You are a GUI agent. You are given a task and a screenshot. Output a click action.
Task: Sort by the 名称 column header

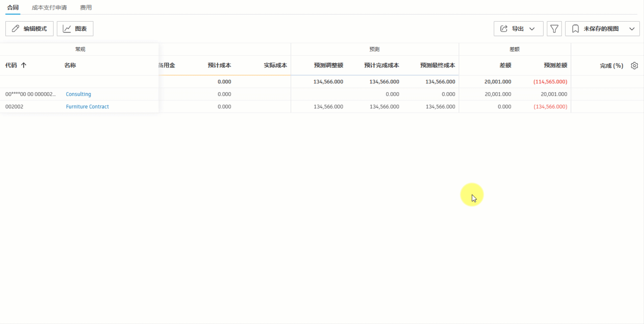pyautogui.click(x=70, y=65)
